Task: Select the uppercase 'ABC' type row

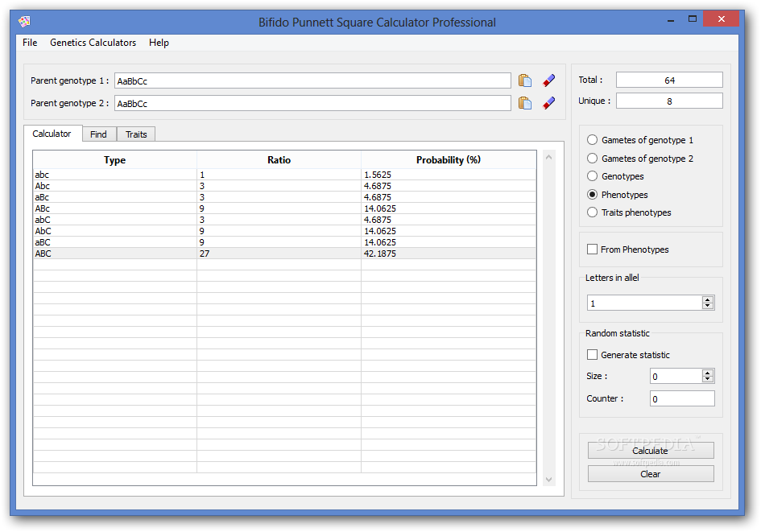Action: click(284, 254)
